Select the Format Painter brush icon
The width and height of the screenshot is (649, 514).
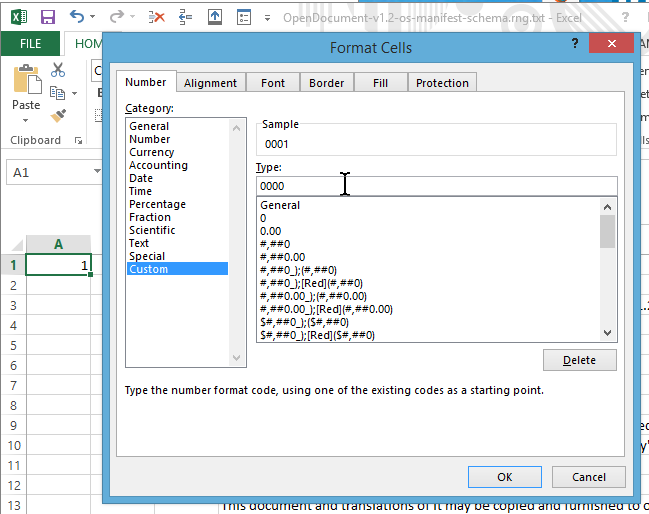click(x=58, y=116)
